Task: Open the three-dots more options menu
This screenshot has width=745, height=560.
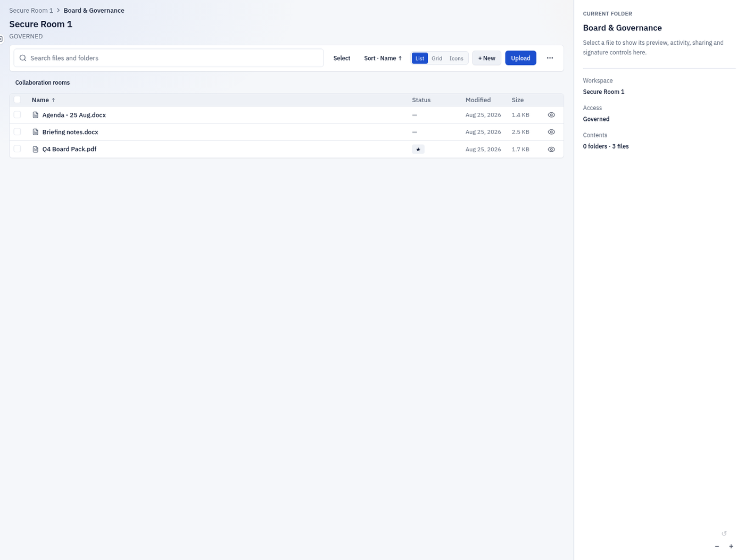Action: pos(550,58)
